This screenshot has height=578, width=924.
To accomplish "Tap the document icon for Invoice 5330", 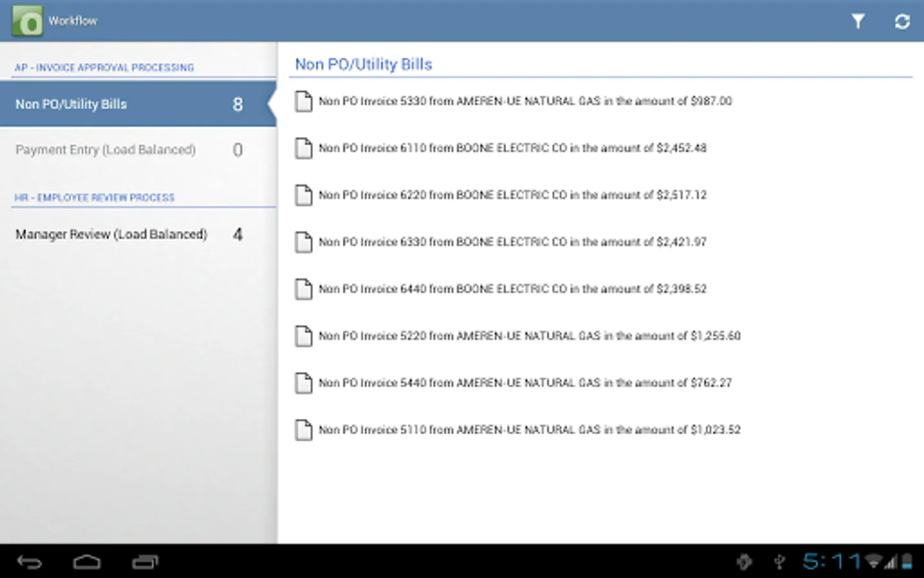I will pos(304,101).
